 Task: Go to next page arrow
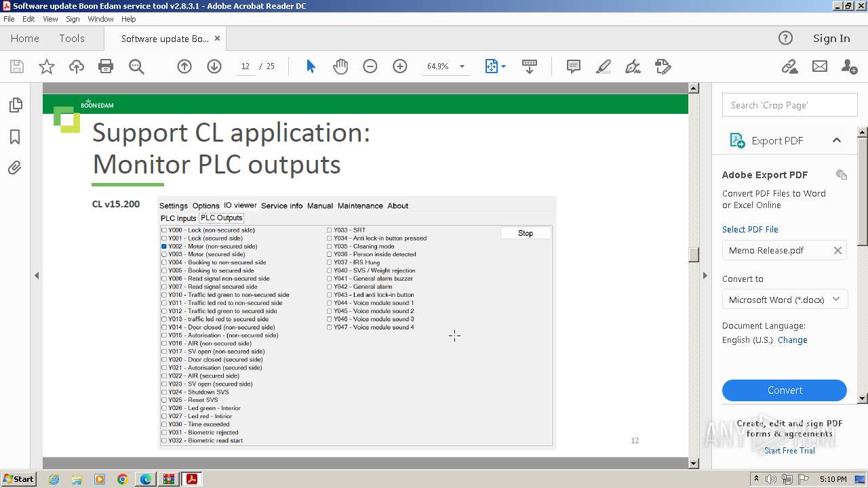click(214, 66)
